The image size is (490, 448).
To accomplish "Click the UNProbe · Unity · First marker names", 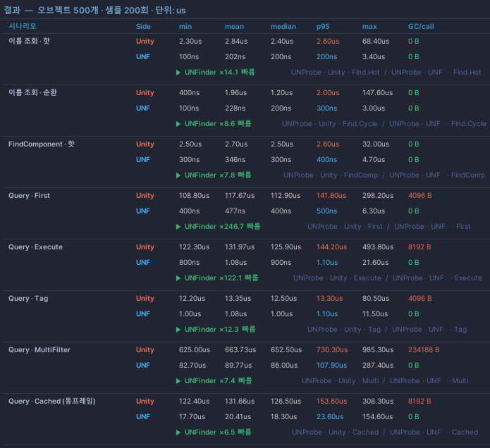I will tap(345, 227).
